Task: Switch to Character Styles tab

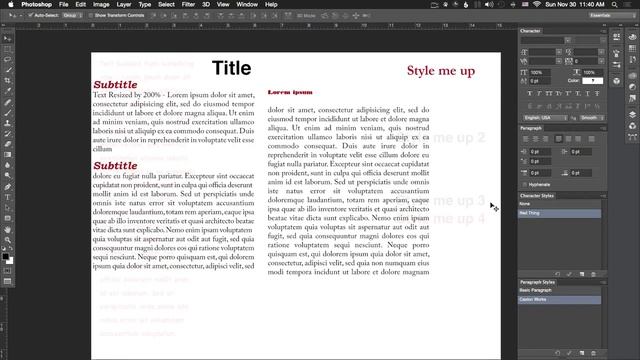Action: tap(537, 196)
